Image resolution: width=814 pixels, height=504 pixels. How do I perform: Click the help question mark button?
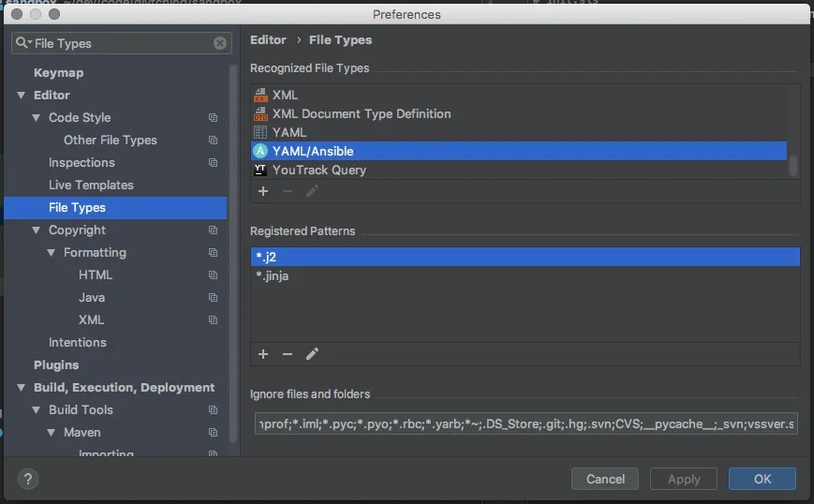(x=26, y=479)
